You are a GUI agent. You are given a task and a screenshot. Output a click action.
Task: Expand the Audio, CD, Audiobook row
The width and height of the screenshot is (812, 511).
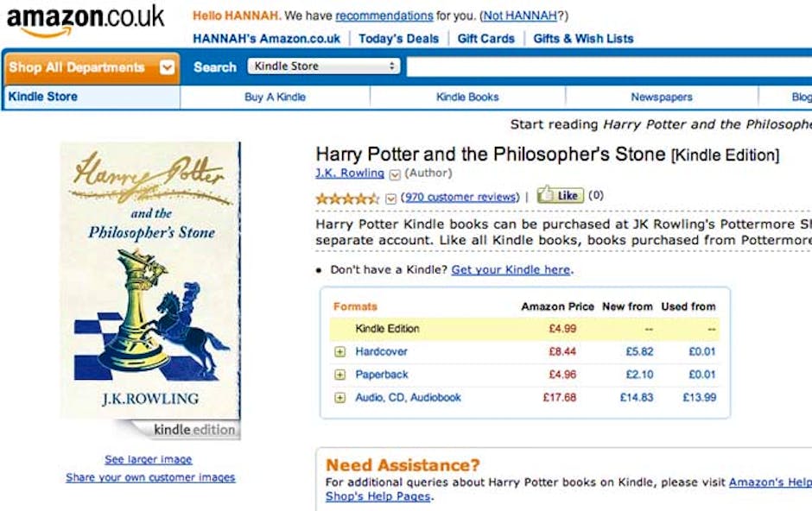coord(339,398)
